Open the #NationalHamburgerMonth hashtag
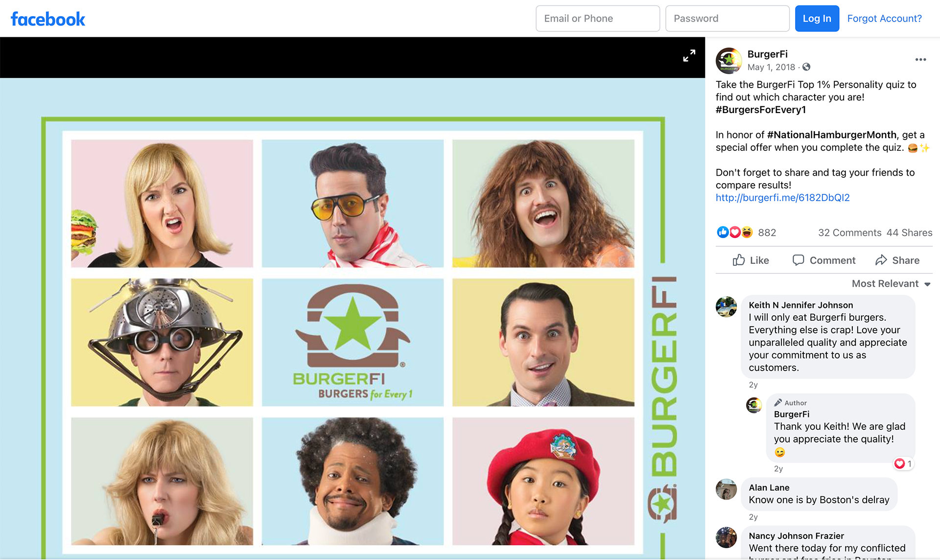This screenshot has width=940, height=560. tap(831, 135)
